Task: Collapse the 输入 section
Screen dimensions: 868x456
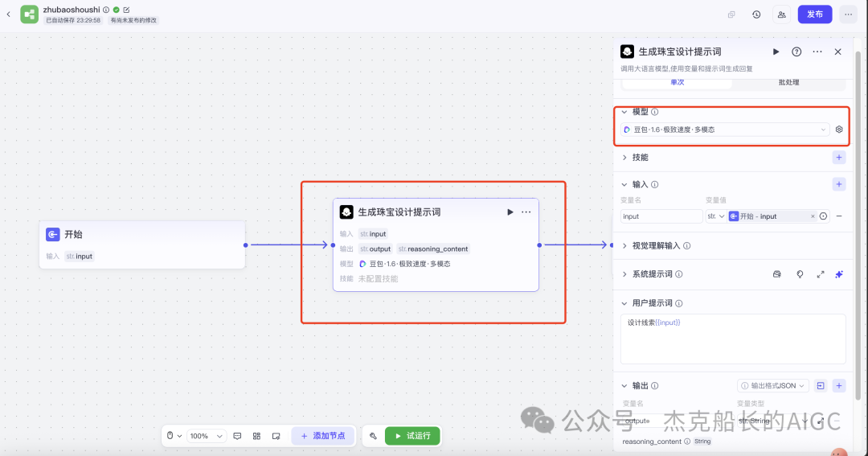Action: (624, 184)
